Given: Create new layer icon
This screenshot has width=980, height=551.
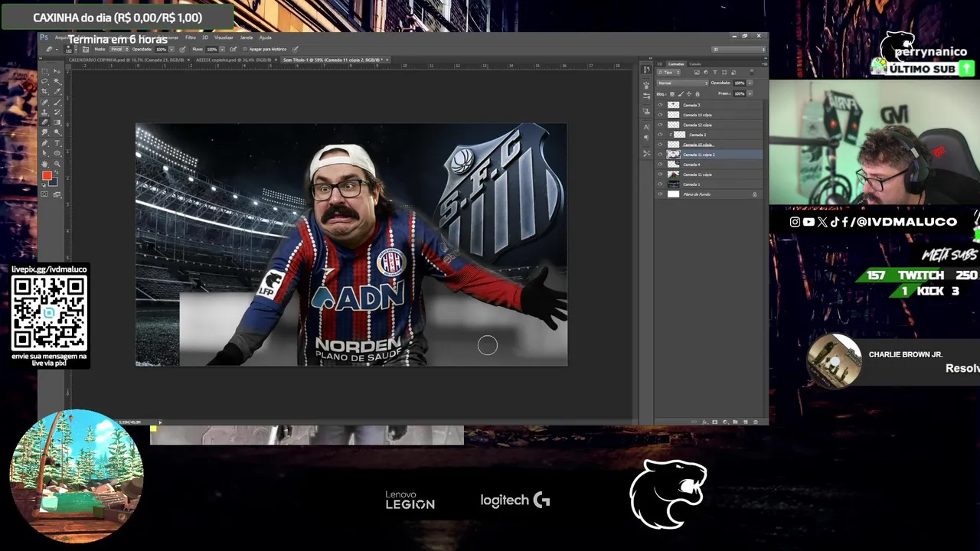Looking at the screenshot, I should click(746, 422).
